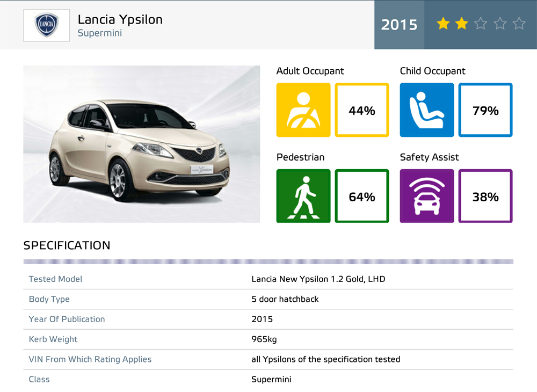Click the third empty star
The width and height of the screenshot is (537, 392).
(481, 24)
